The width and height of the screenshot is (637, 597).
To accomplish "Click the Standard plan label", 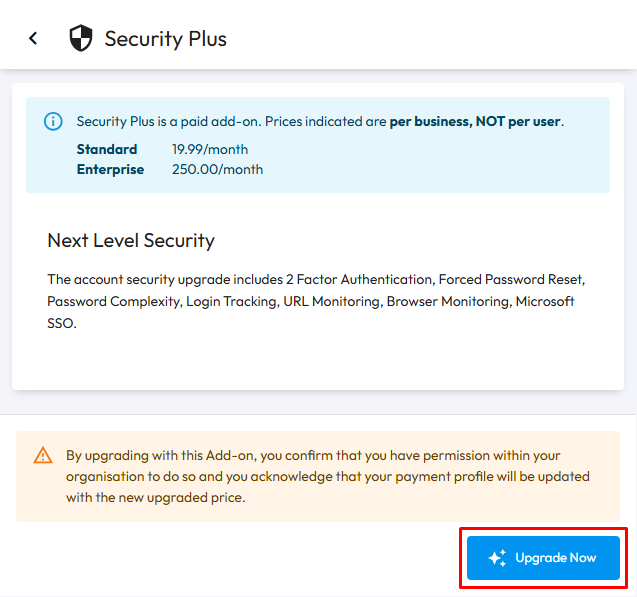I will click(x=107, y=149).
